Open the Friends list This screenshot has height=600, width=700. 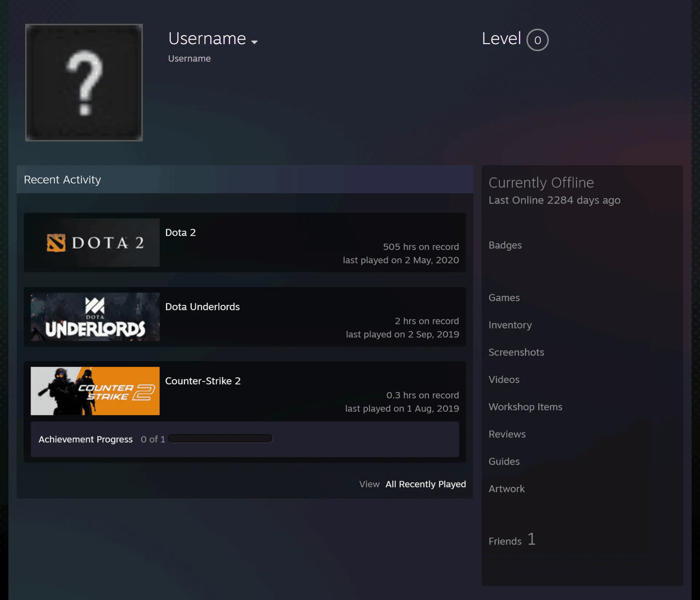pos(505,541)
